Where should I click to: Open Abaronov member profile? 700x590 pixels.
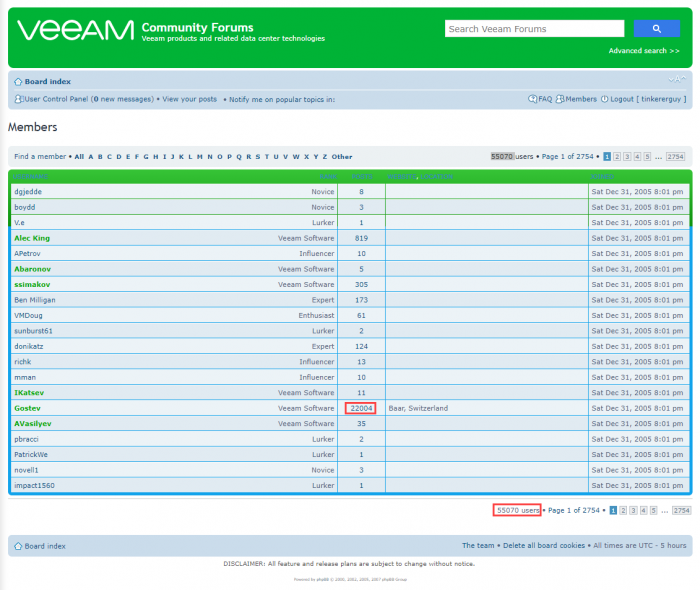tap(33, 269)
